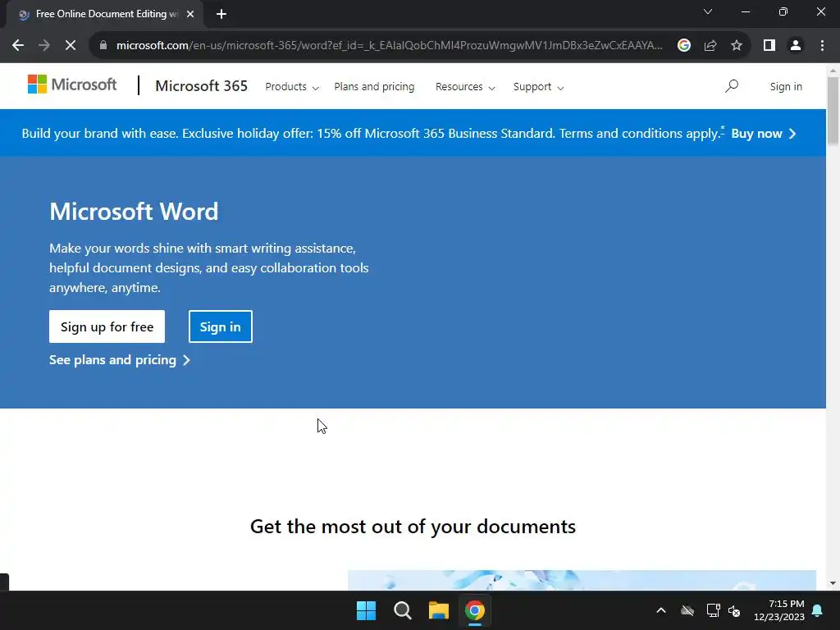Image resolution: width=840 pixels, height=630 pixels.
Task: Click the muted volume tray icon
Action: click(x=734, y=610)
